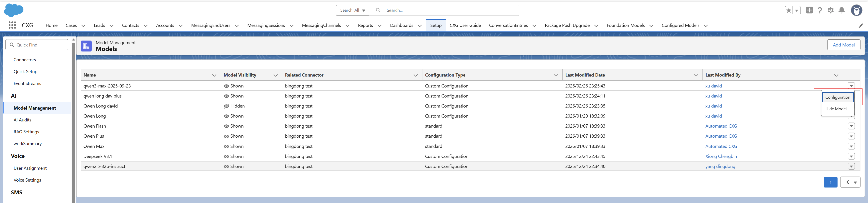Screen dimensions: 868x203
Task: Open the Reports tab
Action: coord(365,25)
